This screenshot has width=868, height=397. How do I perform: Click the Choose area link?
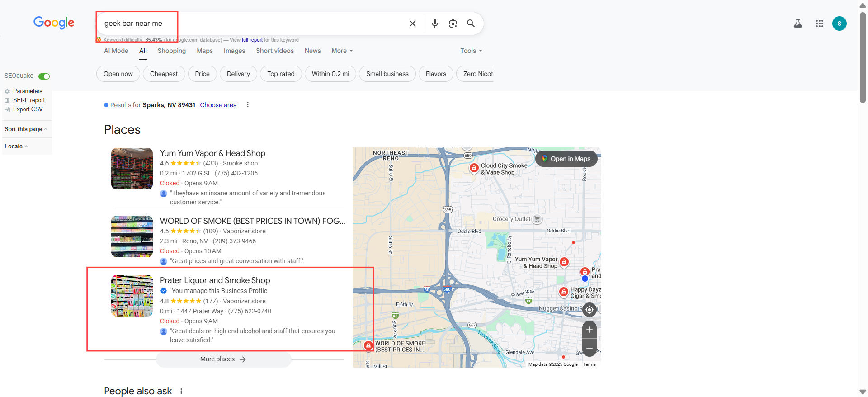(218, 105)
